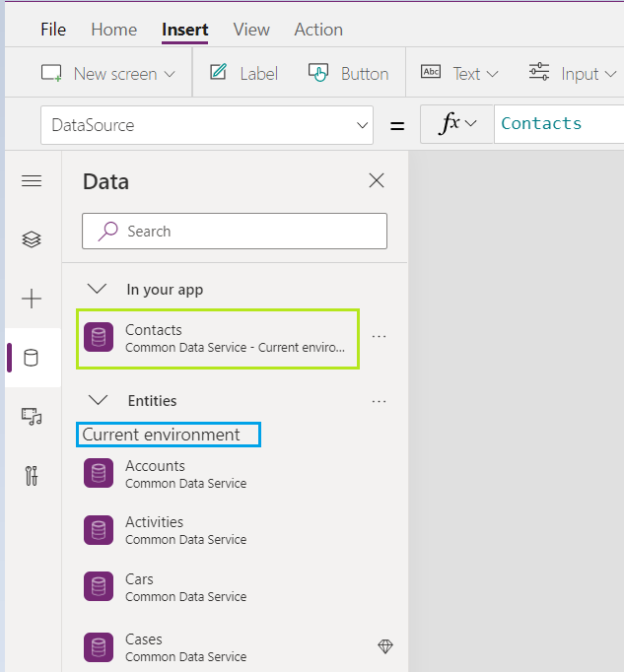Image resolution: width=624 pixels, height=672 pixels.
Task: Open the hamburger menu in left sidebar
Action: coord(32,181)
